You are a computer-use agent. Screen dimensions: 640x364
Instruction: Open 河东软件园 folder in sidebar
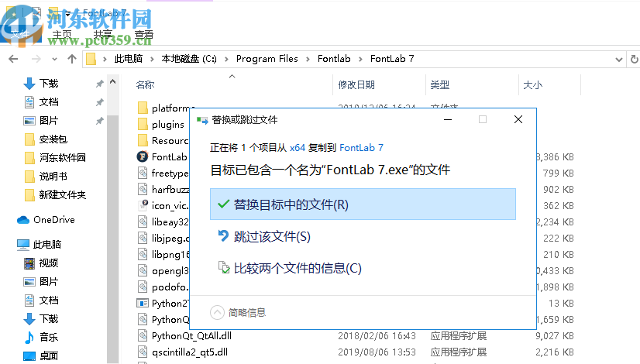(x=63, y=158)
